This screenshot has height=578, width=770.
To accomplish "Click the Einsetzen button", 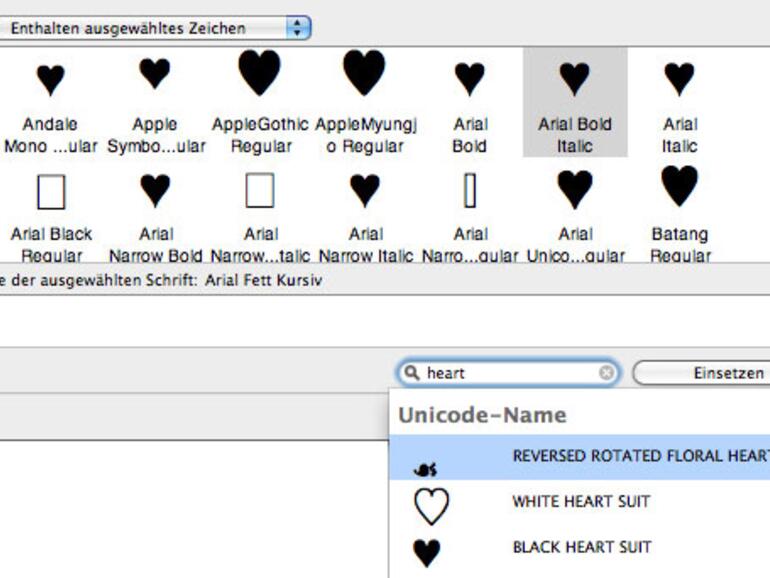I will coord(702,373).
